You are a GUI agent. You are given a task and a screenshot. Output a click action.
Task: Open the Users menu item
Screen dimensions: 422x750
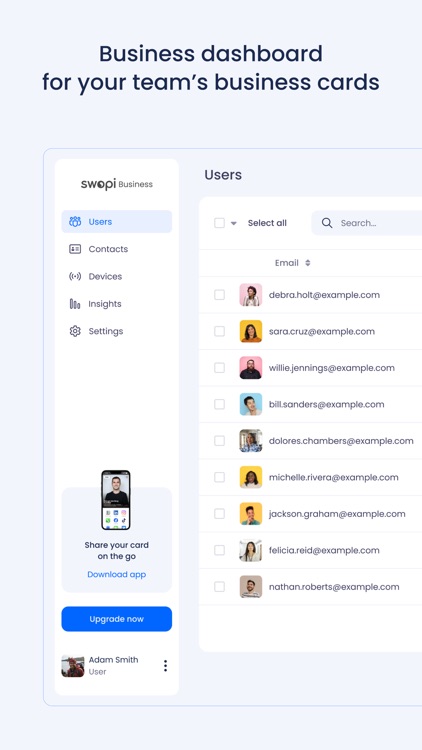pos(117,221)
